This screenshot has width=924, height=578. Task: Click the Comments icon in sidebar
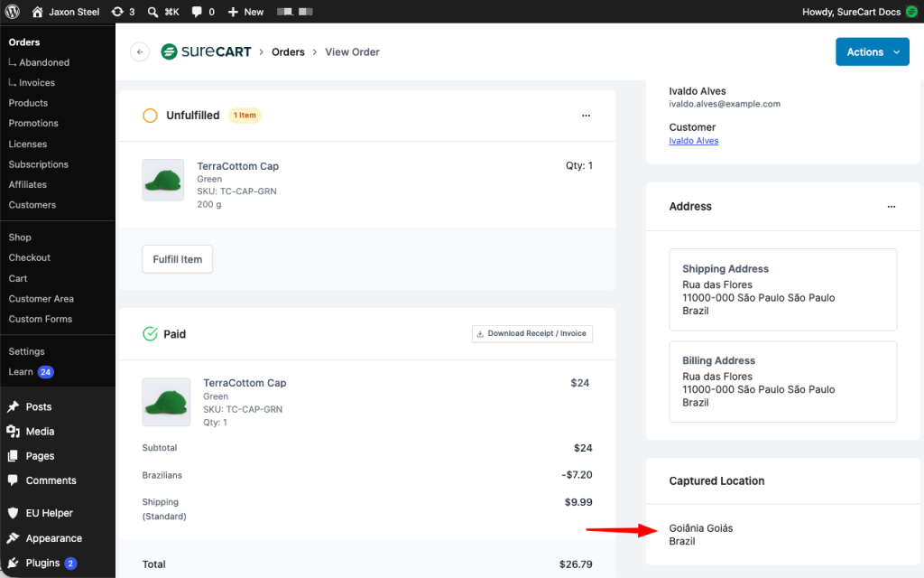pyautogui.click(x=13, y=480)
